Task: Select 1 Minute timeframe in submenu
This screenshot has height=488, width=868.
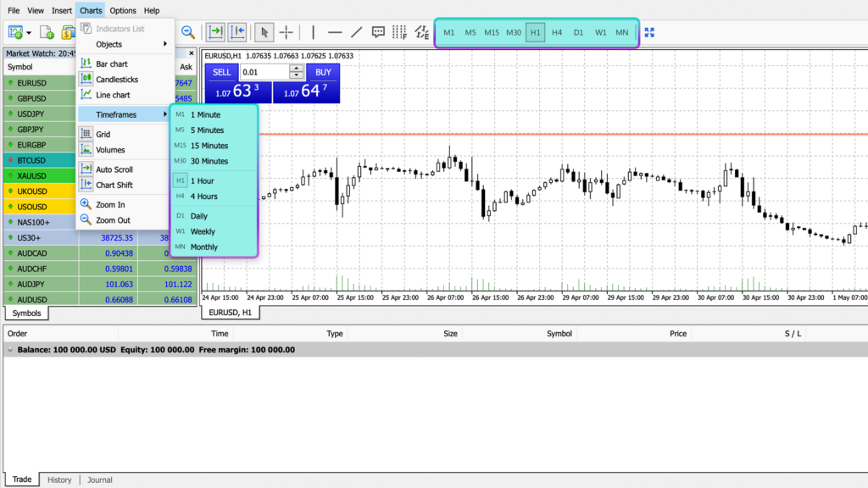Action: [x=214, y=114]
